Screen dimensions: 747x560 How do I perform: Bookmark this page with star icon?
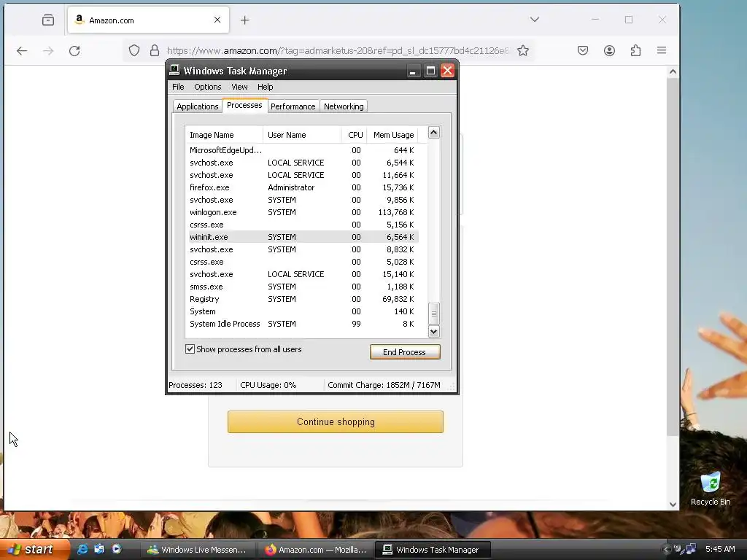[523, 50]
